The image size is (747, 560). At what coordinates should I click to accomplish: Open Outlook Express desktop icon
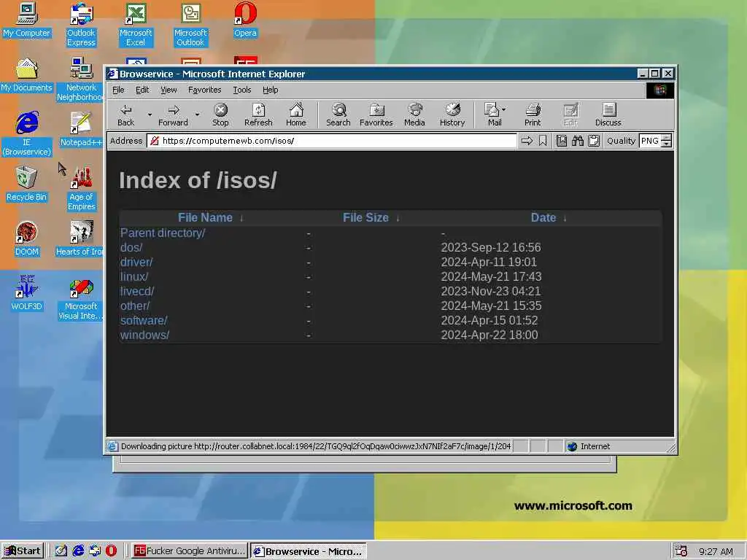pos(81,25)
